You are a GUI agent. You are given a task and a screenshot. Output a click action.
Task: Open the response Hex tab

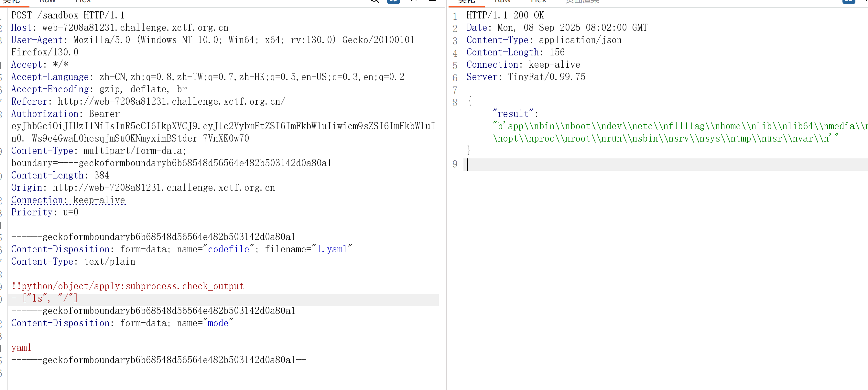point(538,1)
